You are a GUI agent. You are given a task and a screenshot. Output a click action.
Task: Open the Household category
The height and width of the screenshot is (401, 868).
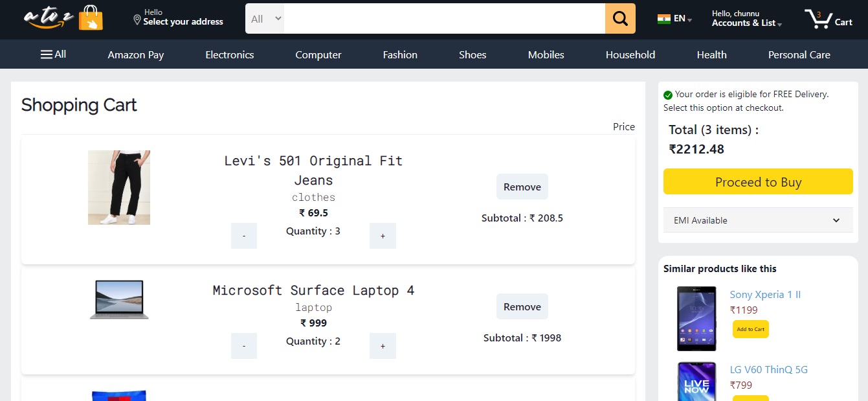point(630,55)
